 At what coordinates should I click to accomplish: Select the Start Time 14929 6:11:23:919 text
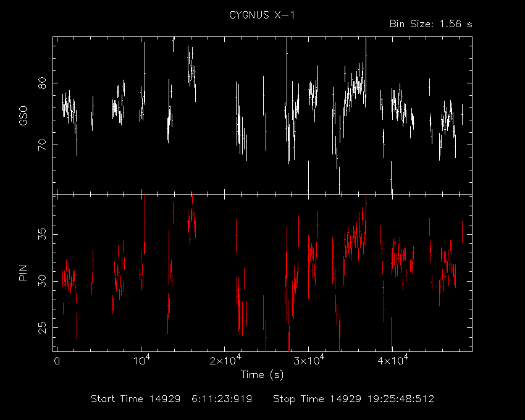click(x=172, y=399)
